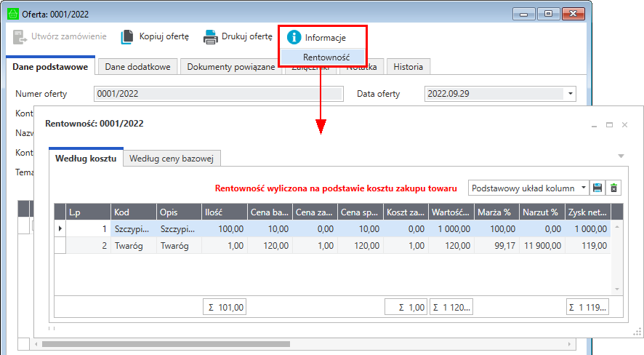Open the Dokumenty powiązane tab
The height and width of the screenshot is (355, 644).
click(230, 67)
